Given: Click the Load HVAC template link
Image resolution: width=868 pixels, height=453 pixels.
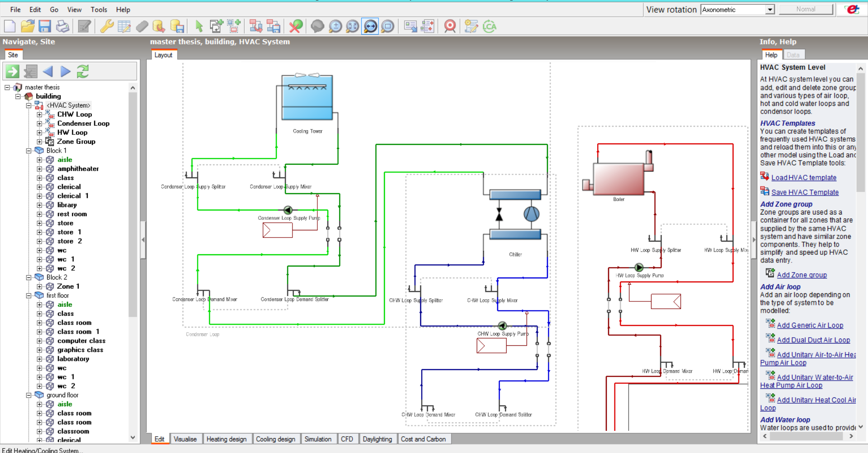Looking at the screenshot, I should pyautogui.click(x=804, y=178).
